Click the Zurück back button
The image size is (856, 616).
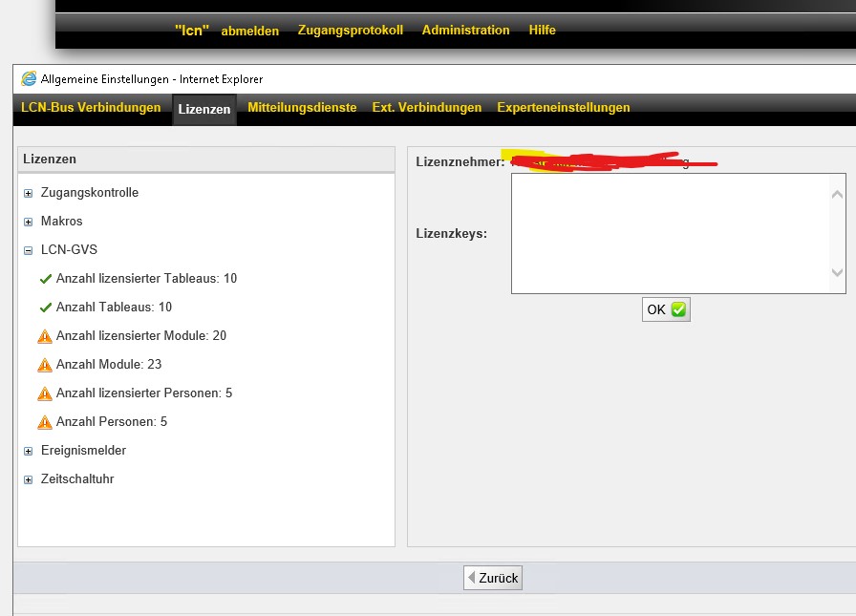click(x=493, y=578)
